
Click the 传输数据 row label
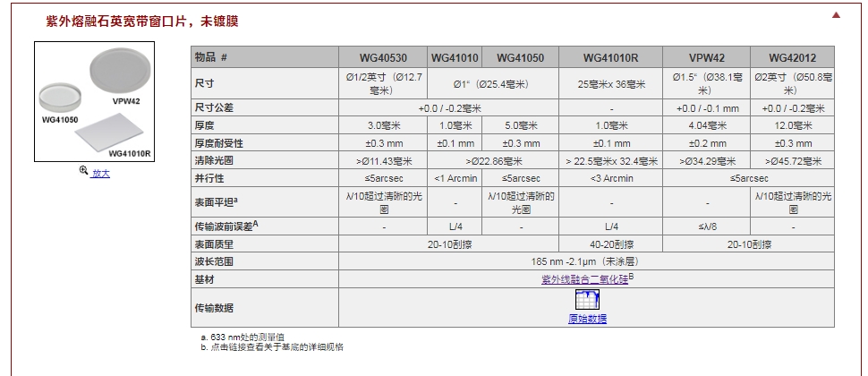tap(265, 307)
